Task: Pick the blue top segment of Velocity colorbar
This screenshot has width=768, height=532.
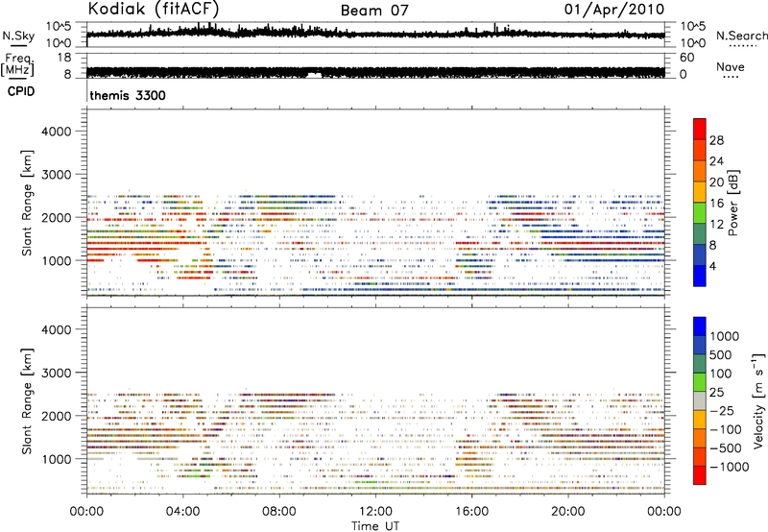Action: coord(700,326)
